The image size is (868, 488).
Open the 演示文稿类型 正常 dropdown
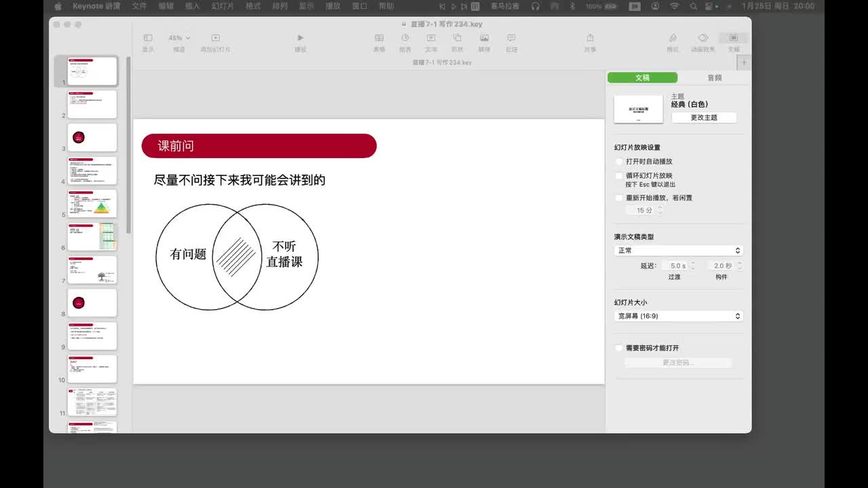678,250
